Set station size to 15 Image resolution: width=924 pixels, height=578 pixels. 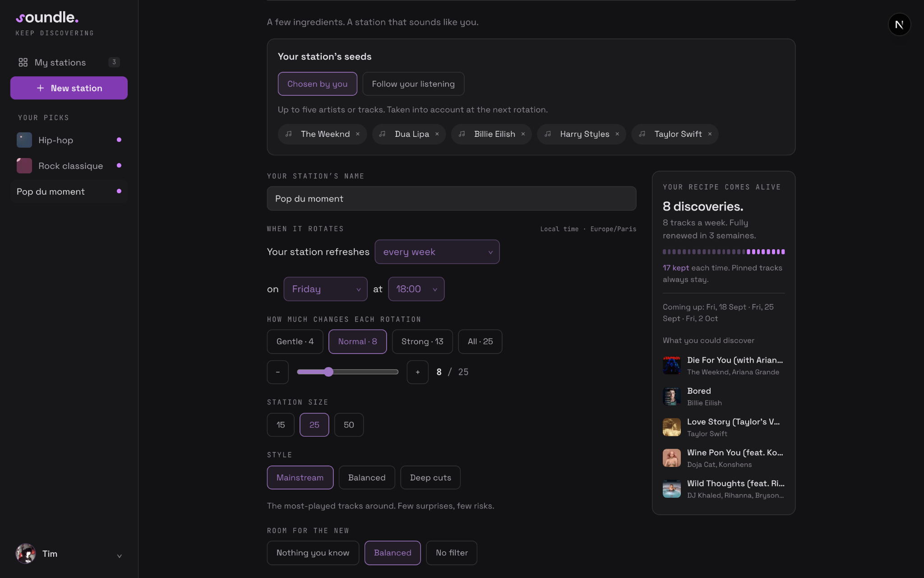pos(281,425)
